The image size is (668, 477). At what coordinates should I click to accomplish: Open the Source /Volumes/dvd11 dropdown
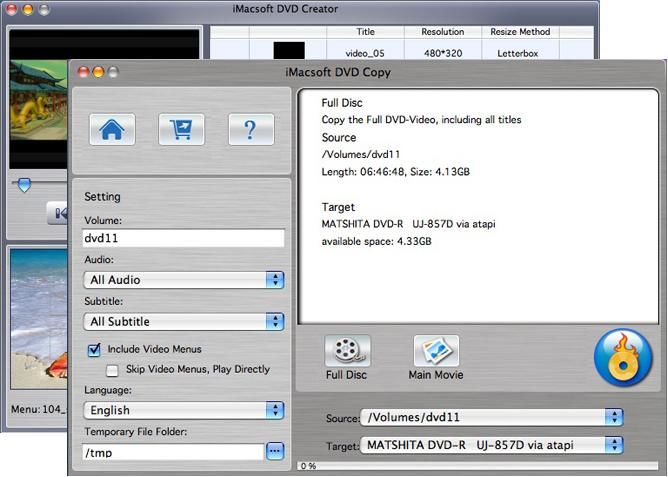click(x=492, y=417)
